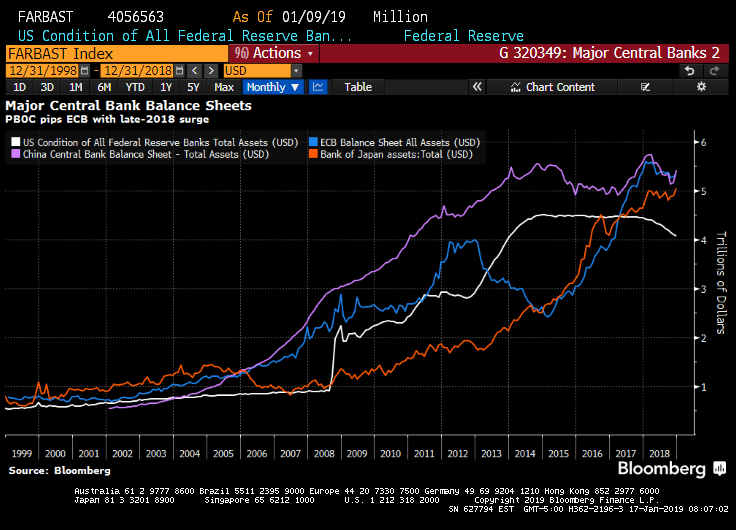This screenshot has height=530, width=736.
Task: Open chart settings gear icon
Action: pos(701,87)
